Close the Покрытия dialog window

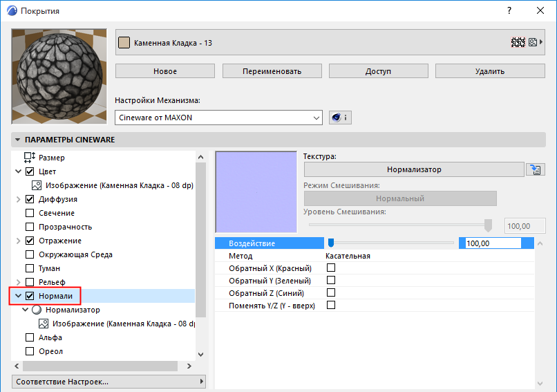point(540,10)
